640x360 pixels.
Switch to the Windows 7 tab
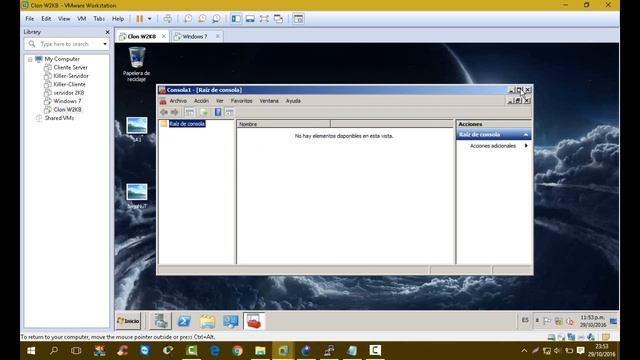click(x=194, y=36)
